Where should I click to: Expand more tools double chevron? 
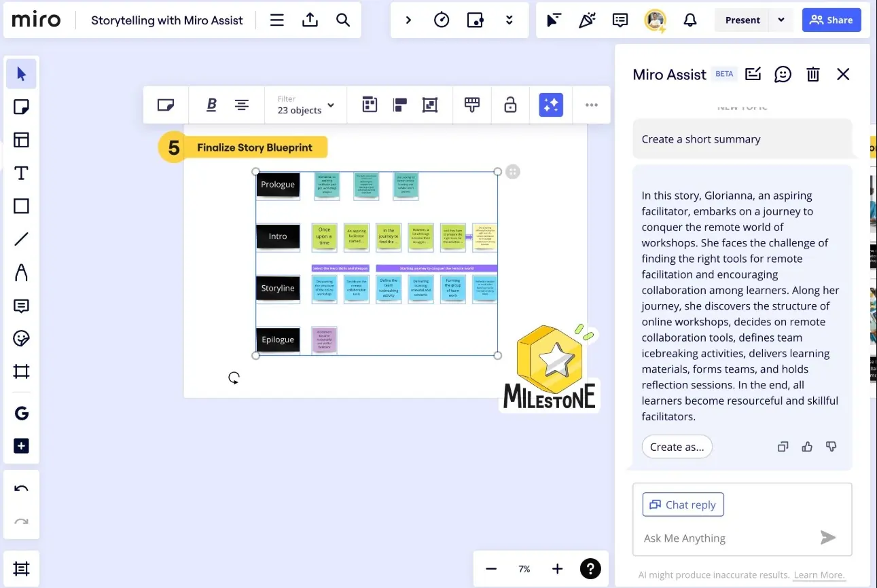pos(509,20)
